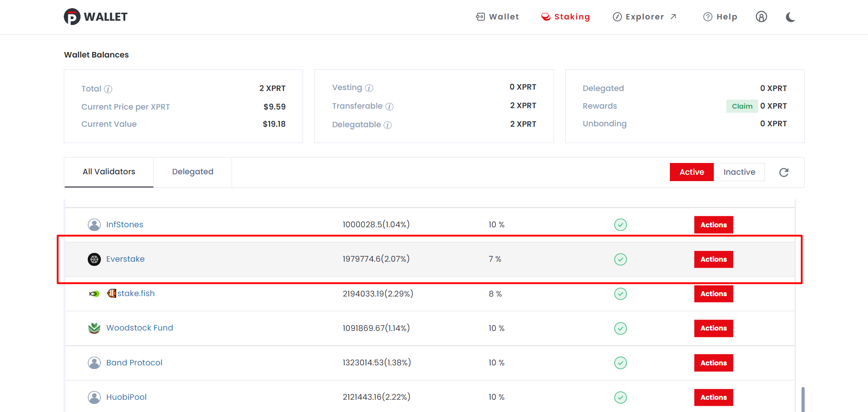Click the validator list scrollbar

(803, 399)
